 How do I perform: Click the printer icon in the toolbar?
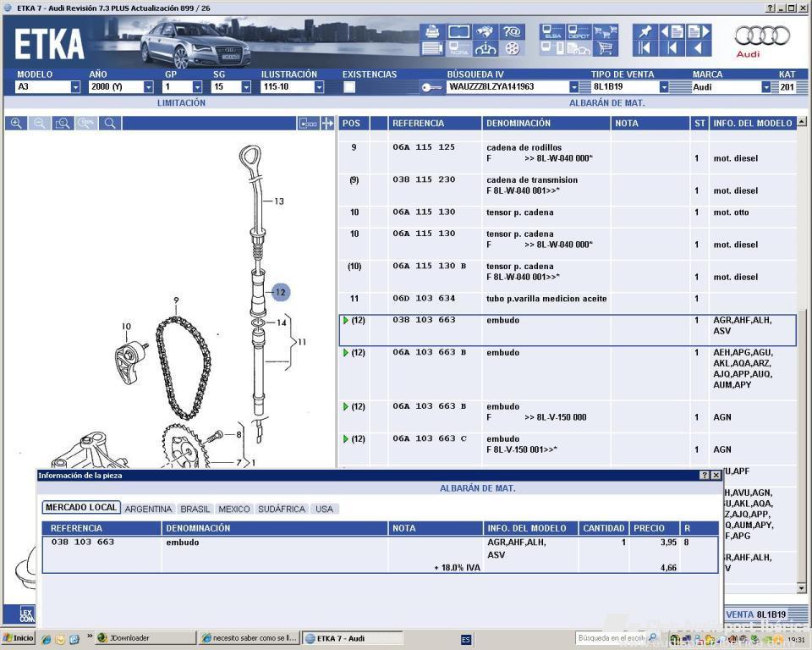click(432, 32)
